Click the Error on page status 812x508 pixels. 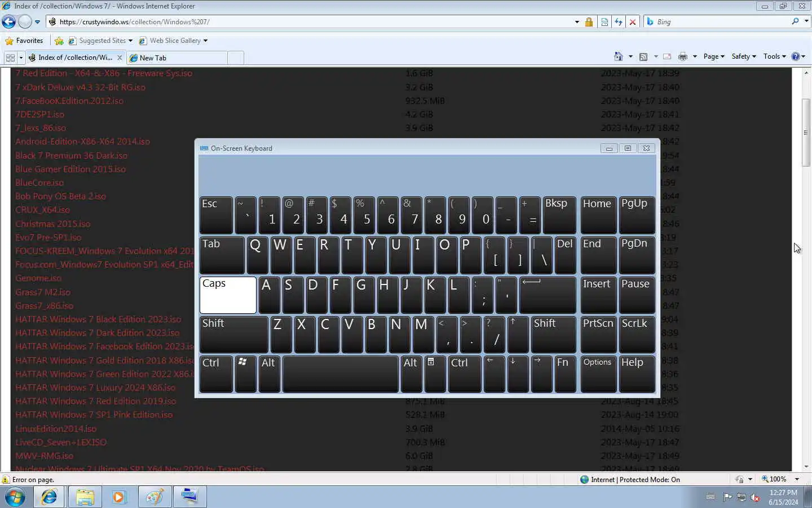[x=28, y=480]
